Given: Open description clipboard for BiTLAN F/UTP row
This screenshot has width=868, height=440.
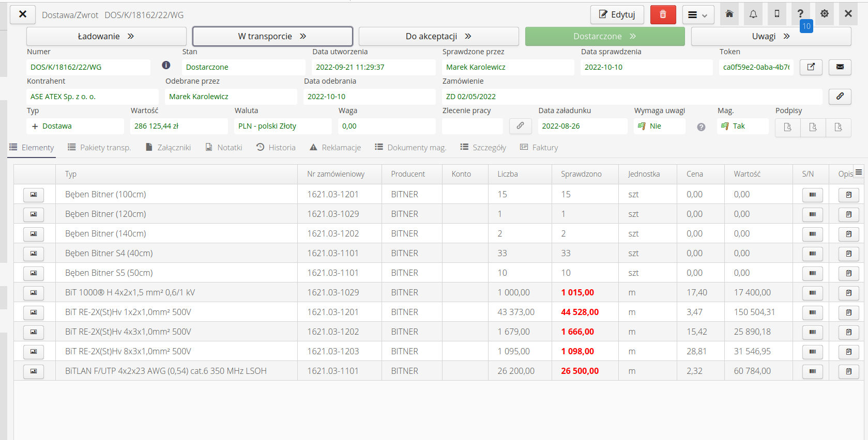Looking at the screenshot, I should click(x=848, y=371).
